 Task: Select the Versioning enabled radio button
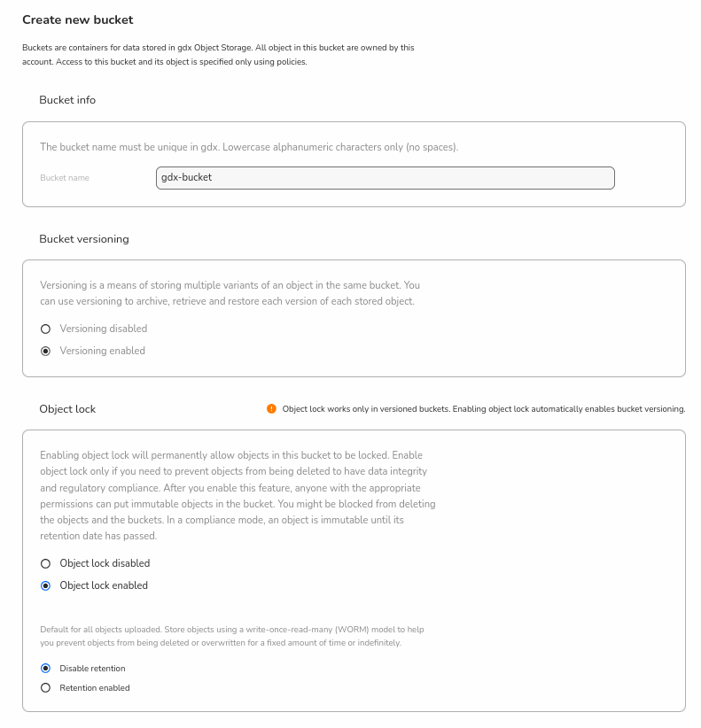point(46,351)
